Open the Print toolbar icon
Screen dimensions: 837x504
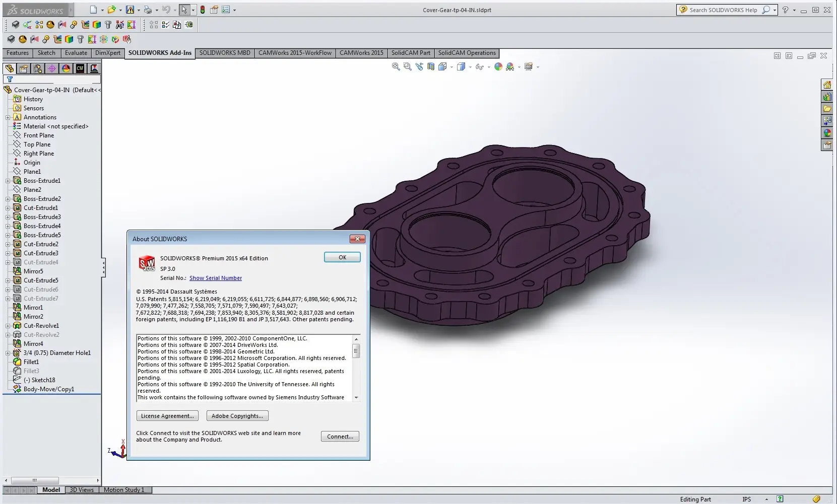(x=148, y=10)
